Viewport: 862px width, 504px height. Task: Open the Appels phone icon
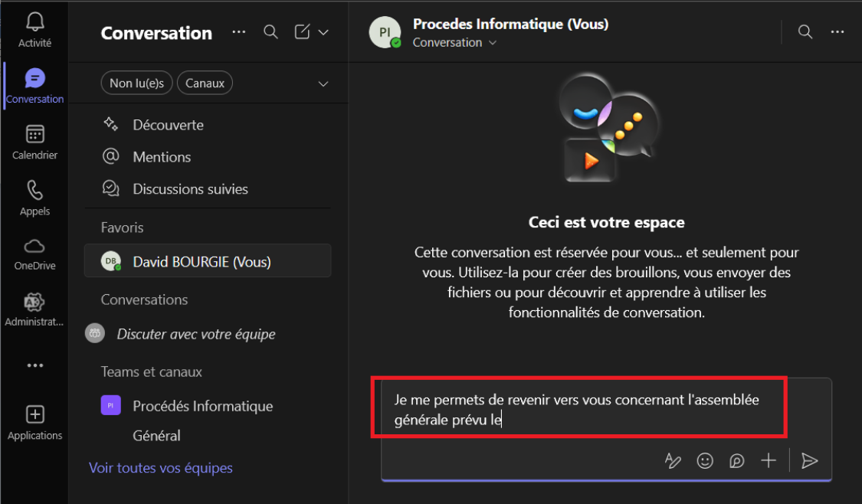34,191
